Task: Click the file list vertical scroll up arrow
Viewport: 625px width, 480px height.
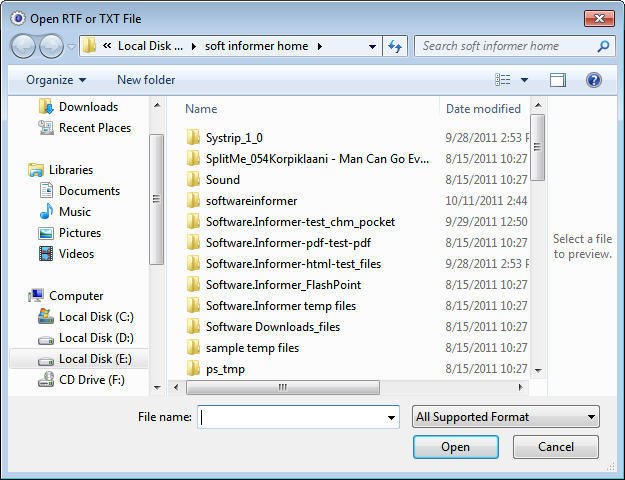Action: (538, 105)
